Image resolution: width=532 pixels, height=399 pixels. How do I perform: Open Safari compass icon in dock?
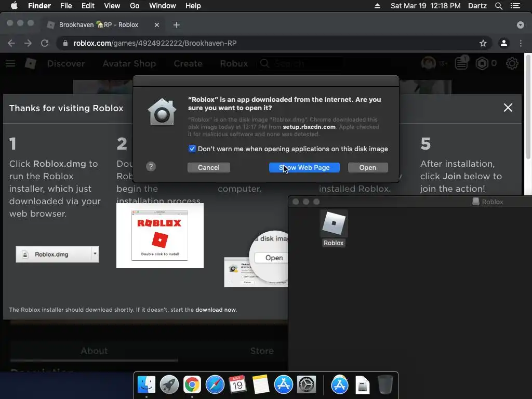tap(215, 385)
